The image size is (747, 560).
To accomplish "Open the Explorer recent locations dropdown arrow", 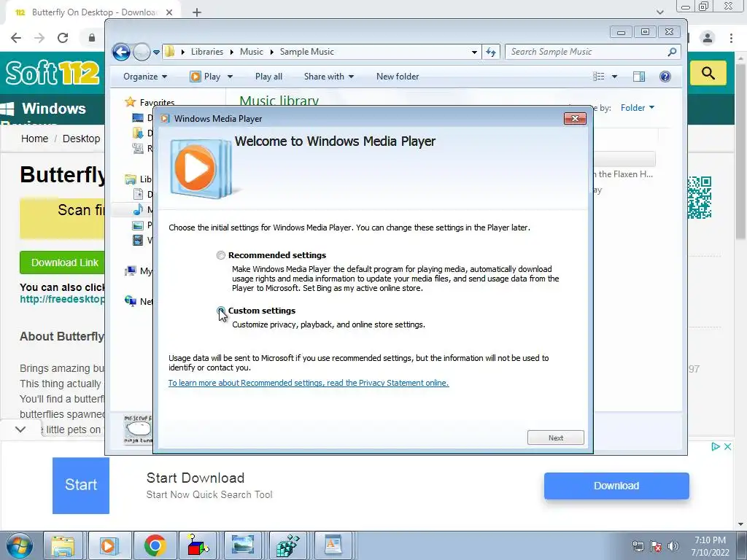I will pos(156,52).
